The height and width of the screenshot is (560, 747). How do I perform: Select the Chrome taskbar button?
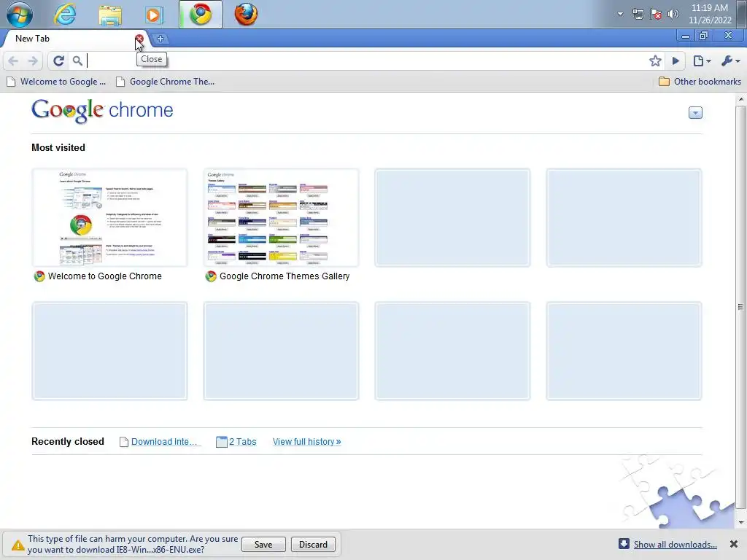[201, 15]
